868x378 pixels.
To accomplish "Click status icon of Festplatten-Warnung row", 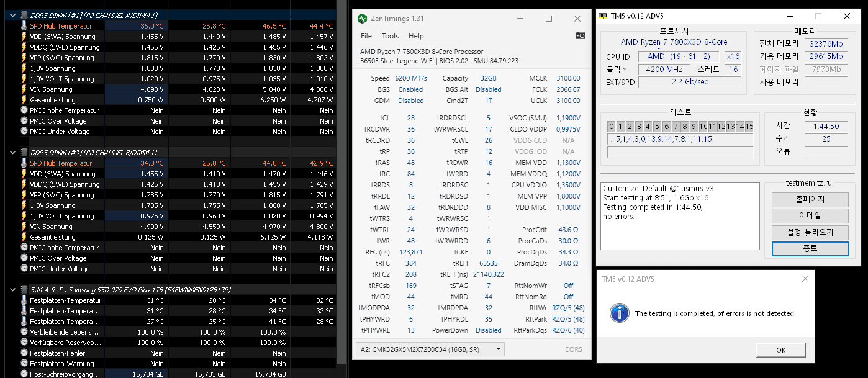I will [x=24, y=364].
